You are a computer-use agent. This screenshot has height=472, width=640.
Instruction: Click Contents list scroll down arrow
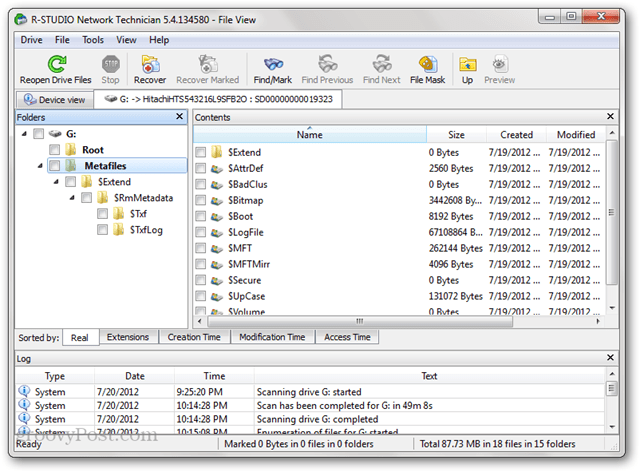point(612,308)
